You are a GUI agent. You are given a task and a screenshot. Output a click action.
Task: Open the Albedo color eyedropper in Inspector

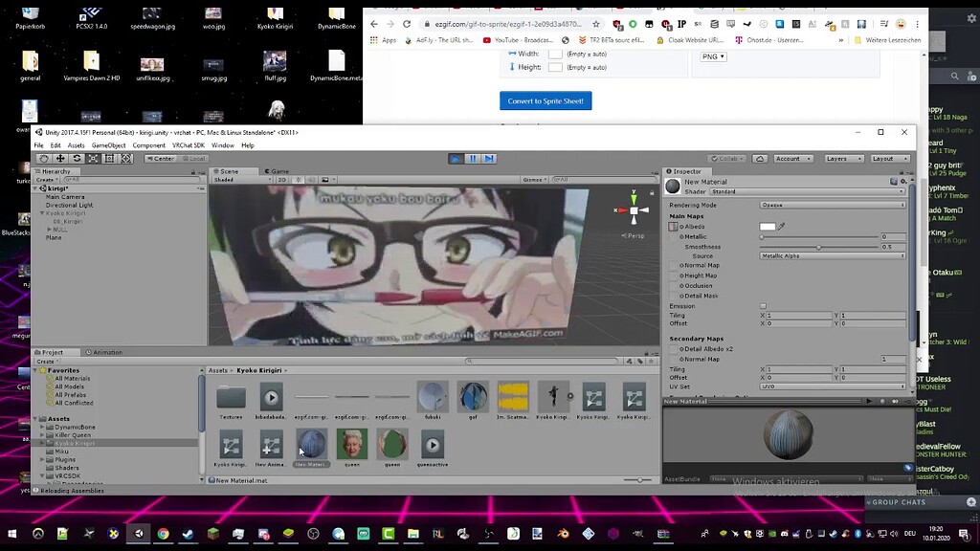pos(783,226)
